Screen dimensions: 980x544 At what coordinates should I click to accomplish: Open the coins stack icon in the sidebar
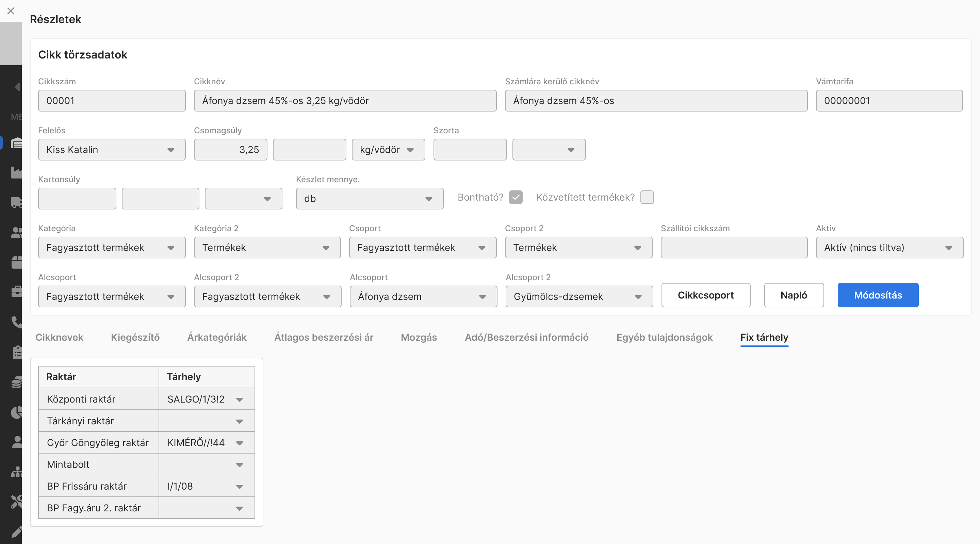coord(16,382)
